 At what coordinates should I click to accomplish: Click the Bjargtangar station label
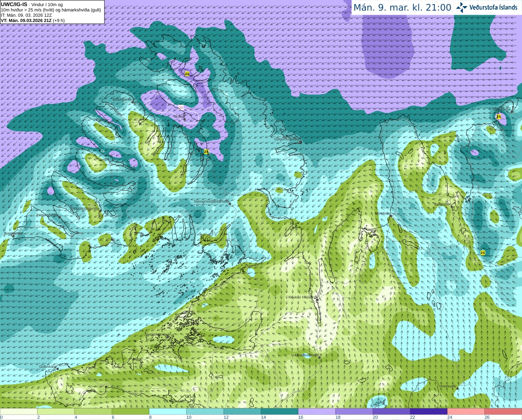(13, 233)
